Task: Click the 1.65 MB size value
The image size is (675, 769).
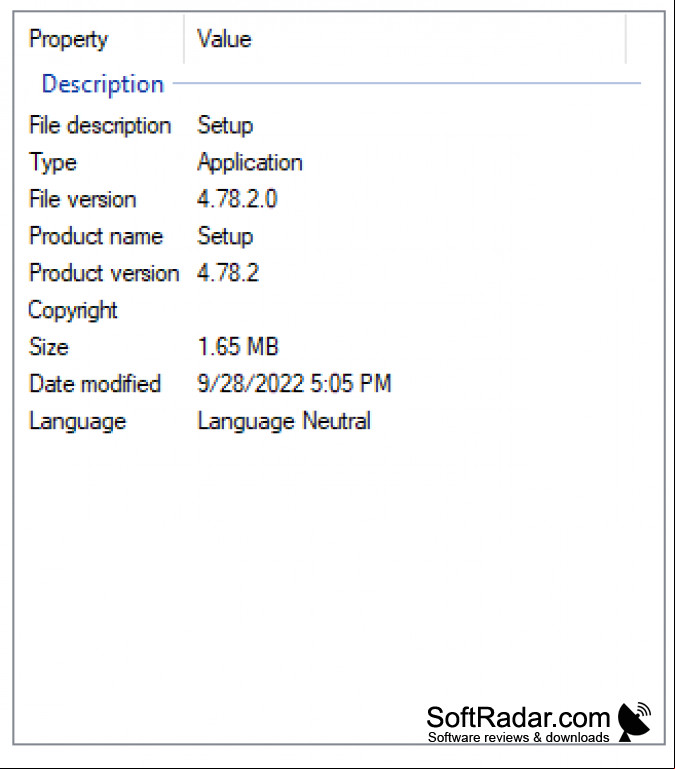Action: pyautogui.click(x=238, y=347)
